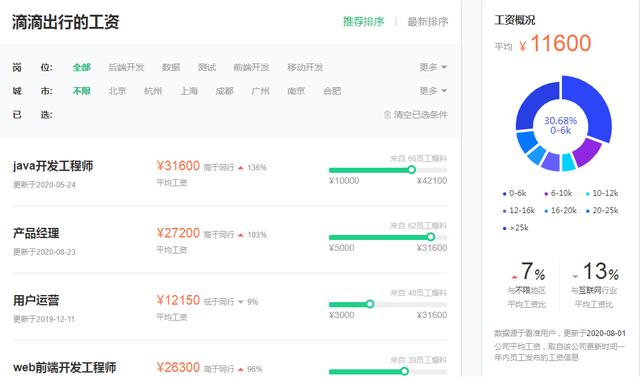Viewport: 640px width, 377px height.
Task: Open web前端开发工程师 salary entry
Action: pos(64,368)
